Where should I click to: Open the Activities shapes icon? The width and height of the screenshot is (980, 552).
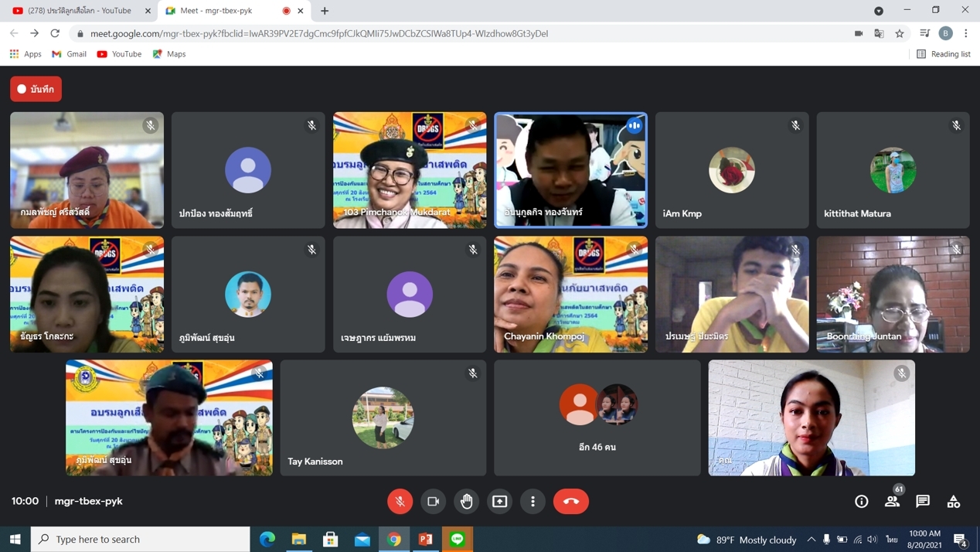954,502
